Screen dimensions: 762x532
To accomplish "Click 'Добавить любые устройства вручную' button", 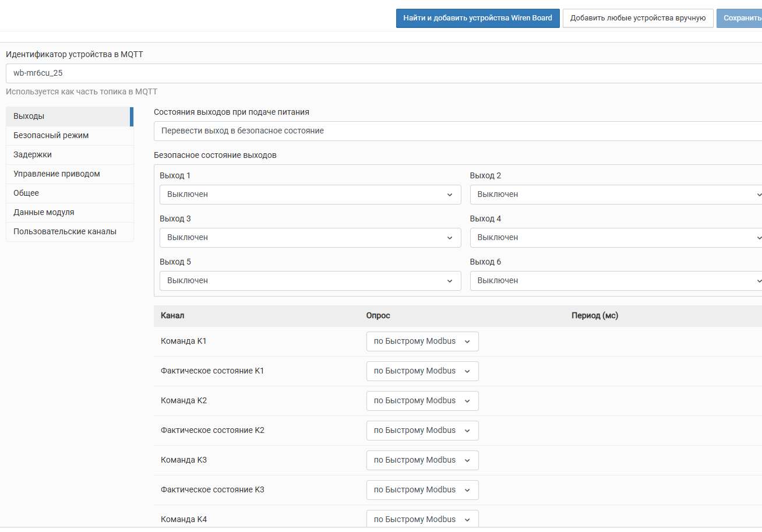I will click(x=638, y=18).
